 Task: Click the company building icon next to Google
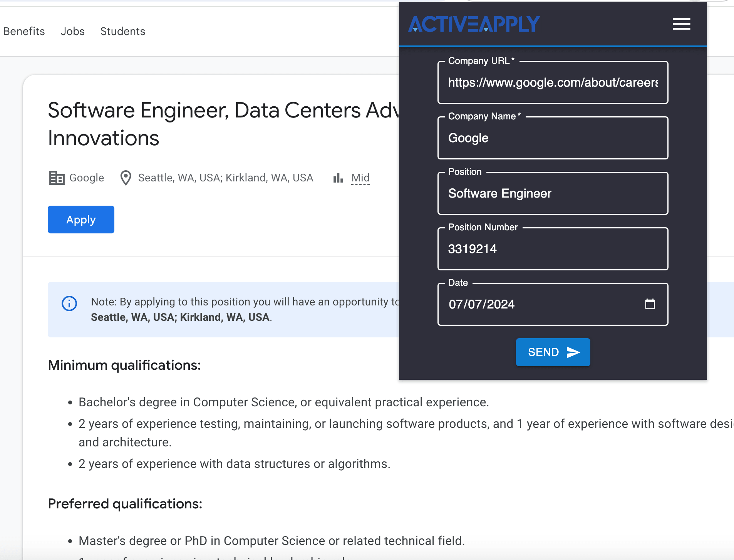(x=57, y=178)
